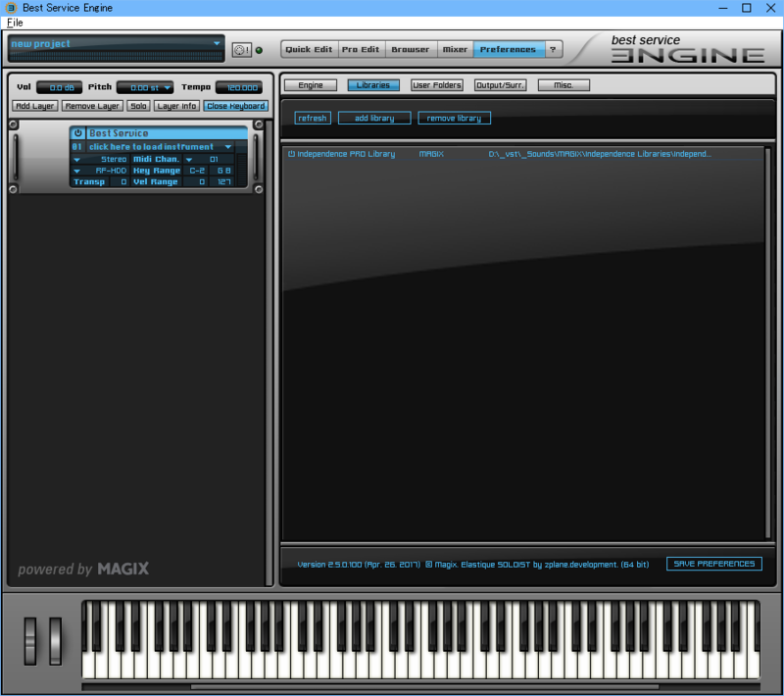Select the Best Service layer name bar
The width and height of the screenshot is (784, 696).
(x=167, y=133)
